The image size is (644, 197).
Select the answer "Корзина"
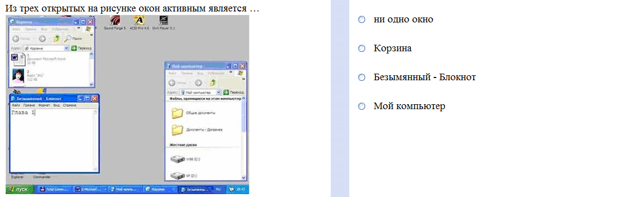coord(361,49)
